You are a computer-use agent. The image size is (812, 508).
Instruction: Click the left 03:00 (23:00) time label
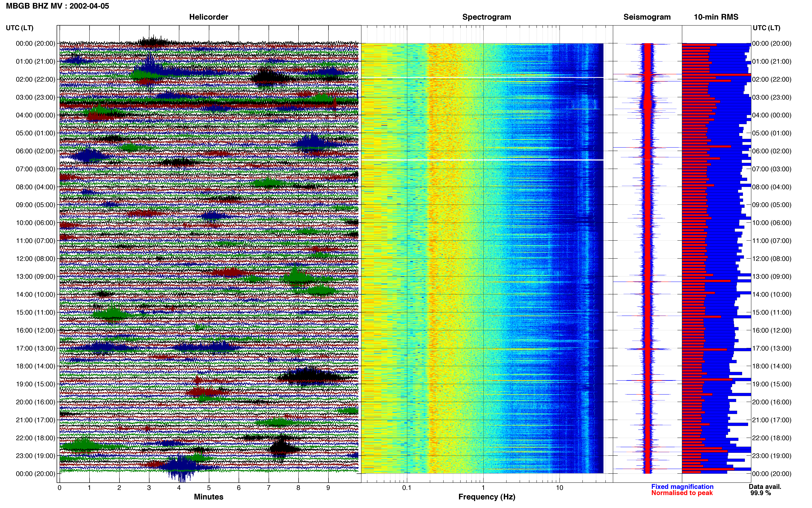(36, 97)
